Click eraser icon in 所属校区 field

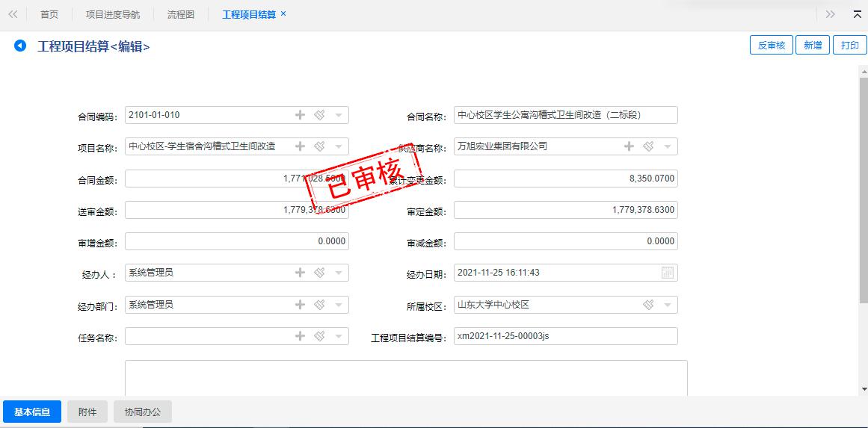tap(648, 305)
